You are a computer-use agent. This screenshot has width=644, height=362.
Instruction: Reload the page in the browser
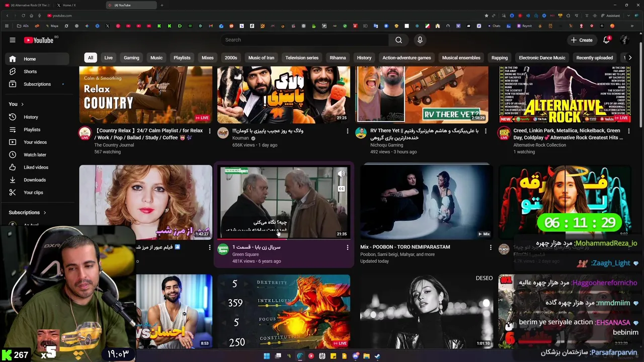coord(23,16)
